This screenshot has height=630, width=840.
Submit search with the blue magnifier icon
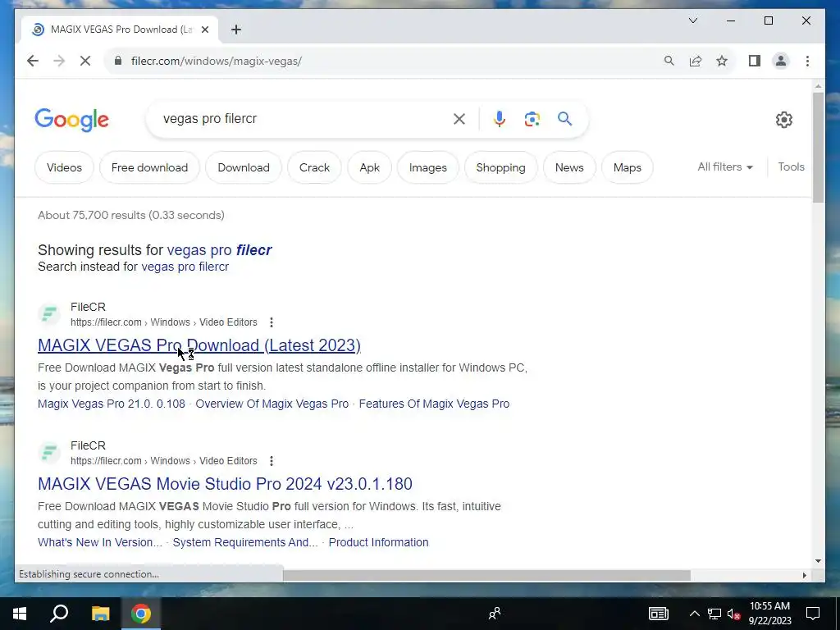(x=564, y=119)
